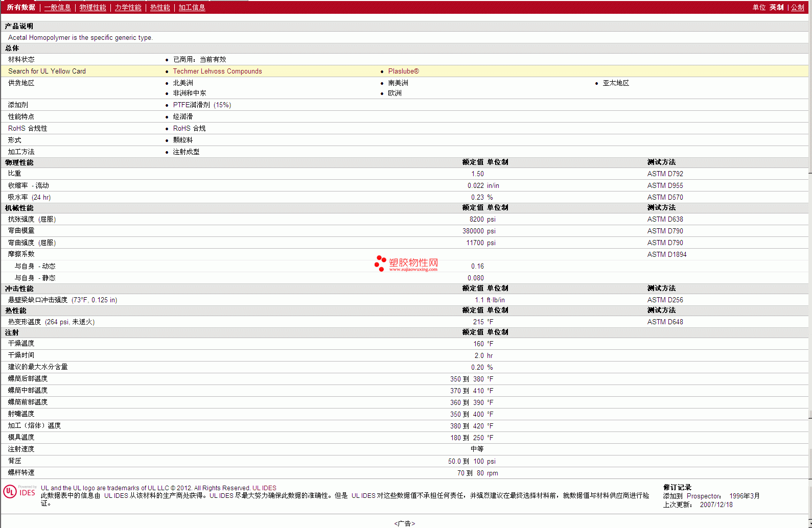Image resolution: width=812 pixels, height=528 pixels.
Task: Click the 欧洲 region entry
Action: [x=395, y=93]
